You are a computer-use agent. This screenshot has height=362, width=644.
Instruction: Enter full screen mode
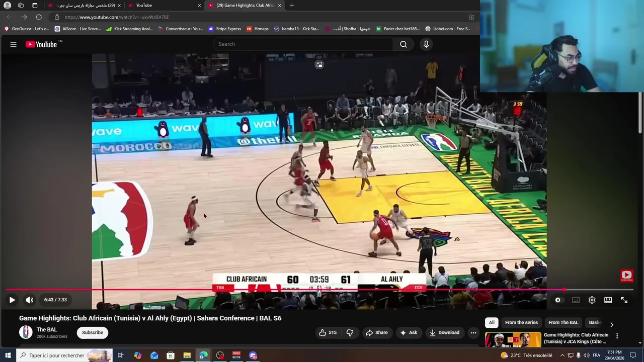coord(624,300)
